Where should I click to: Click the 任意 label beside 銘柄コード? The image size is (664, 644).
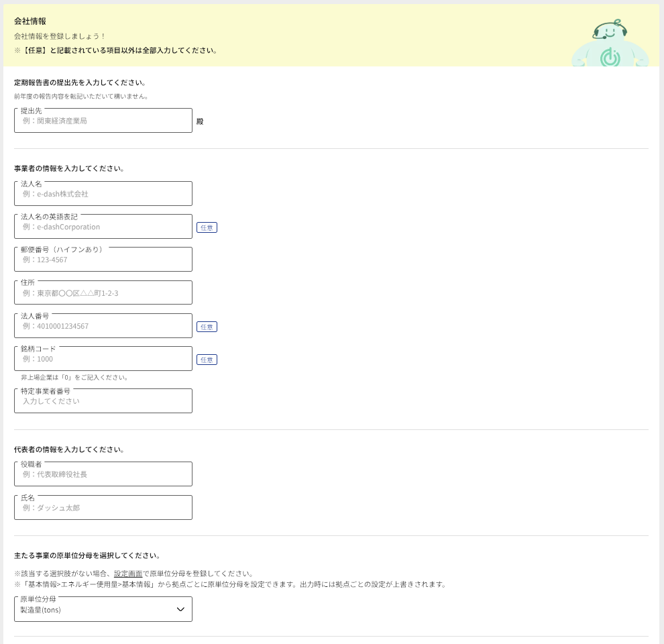pos(207,360)
